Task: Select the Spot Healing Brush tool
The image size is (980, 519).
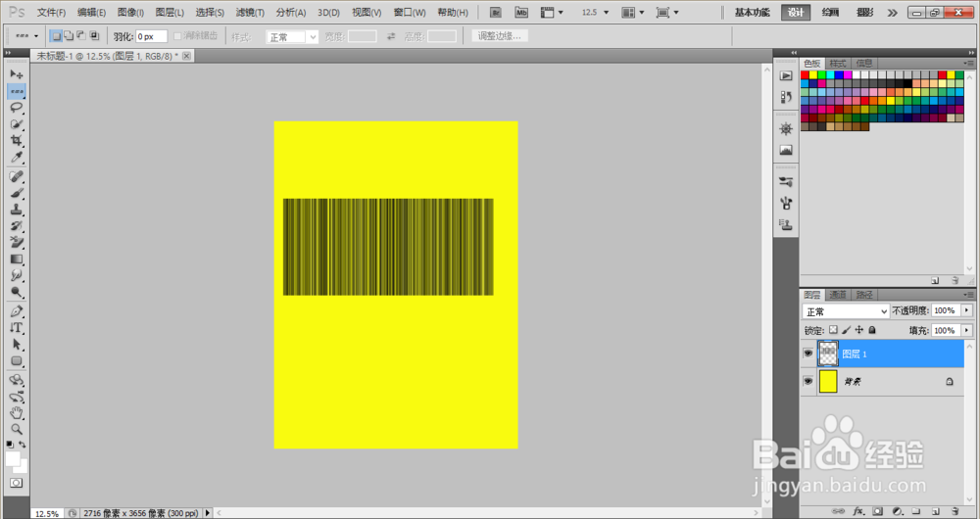Action: click(x=17, y=176)
